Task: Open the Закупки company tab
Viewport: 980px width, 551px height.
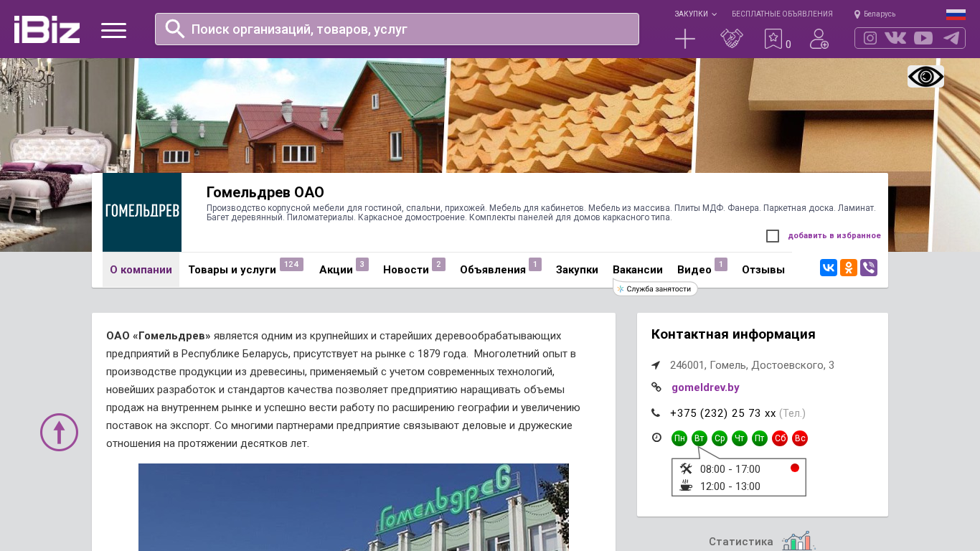Action: [x=577, y=270]
